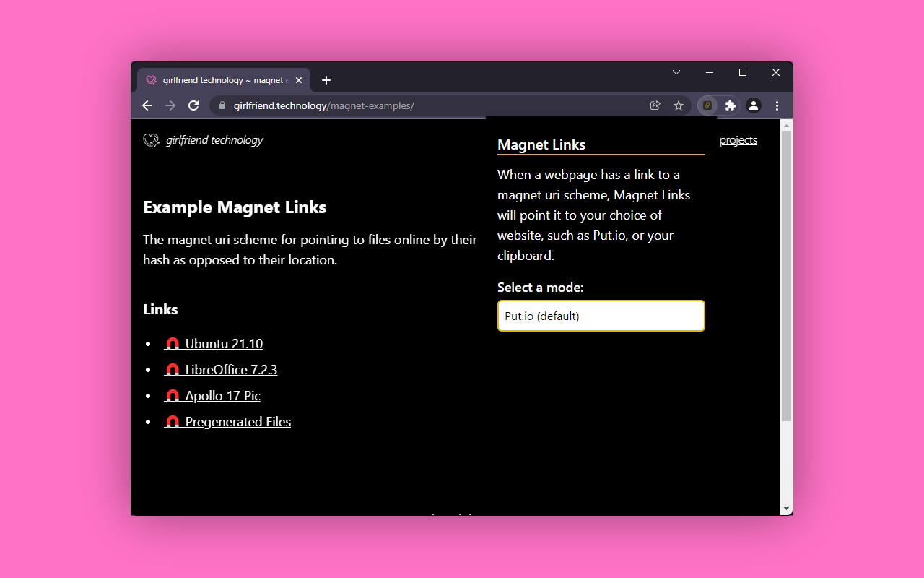This screenshot has width=924, height=578.
Task: Click the girlfriend technology heart logo
Action: (x=151, y=139)
